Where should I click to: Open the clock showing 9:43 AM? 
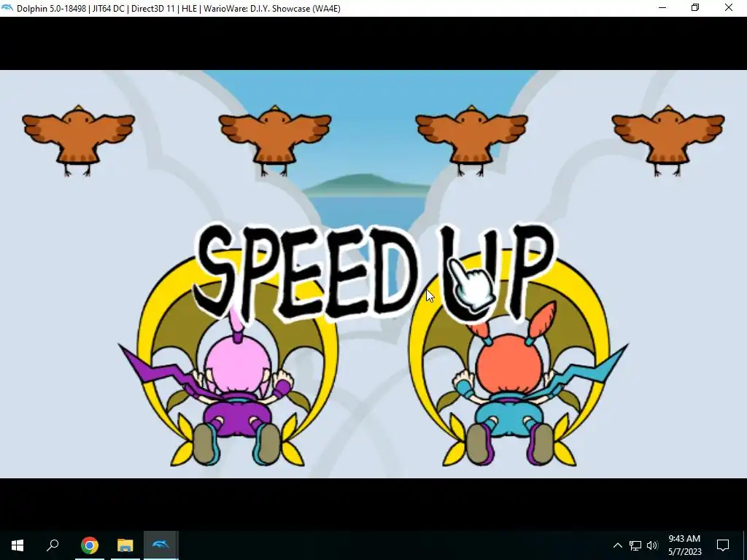tap(684, 545)
